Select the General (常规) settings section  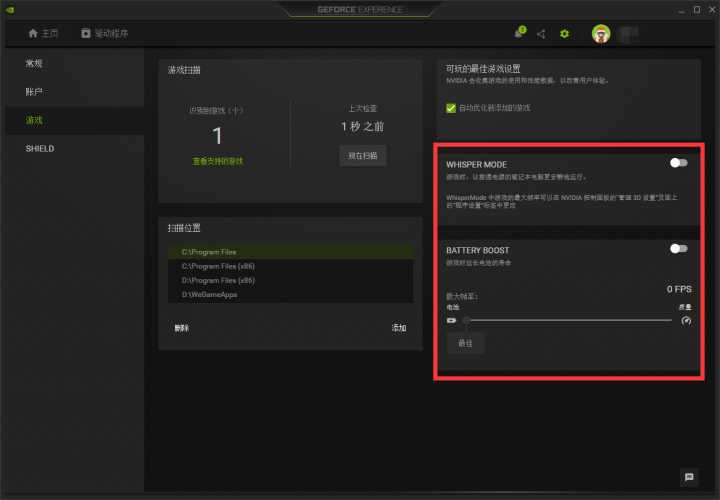75,63
